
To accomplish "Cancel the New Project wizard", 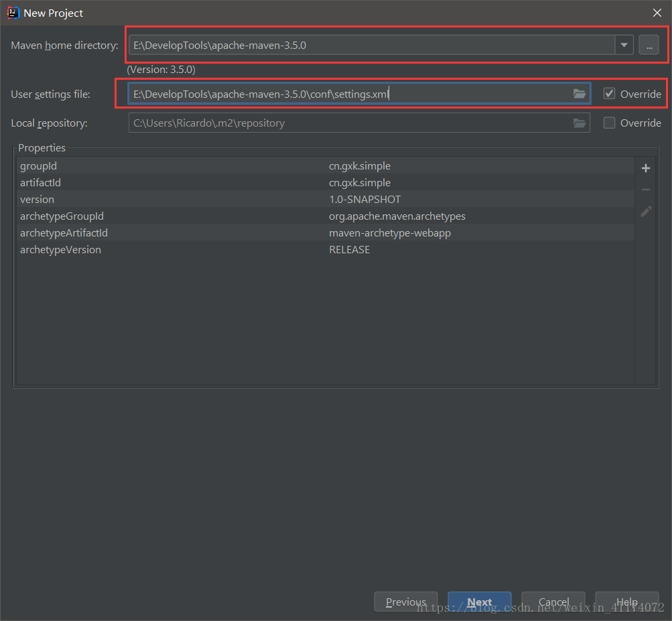I will point(553,602).
